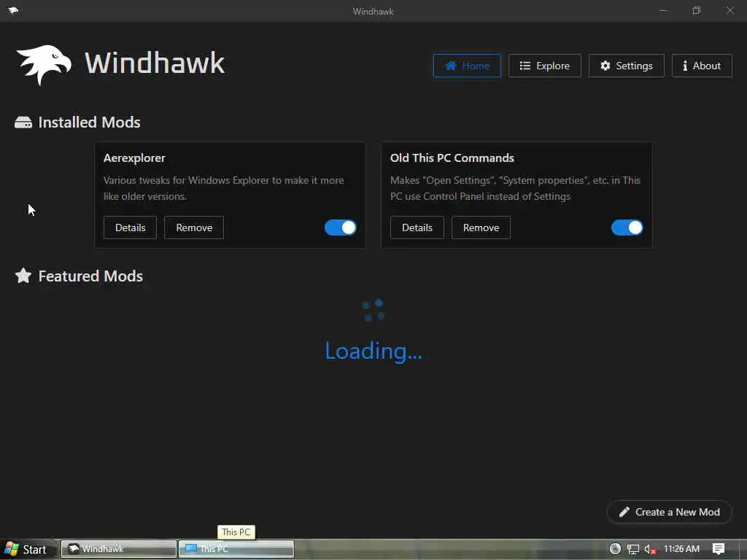The width and height of the screenshot is (747, 560).
Task: Disable the Aerexplorer mod toggle
Action: (x=340, y=227)
